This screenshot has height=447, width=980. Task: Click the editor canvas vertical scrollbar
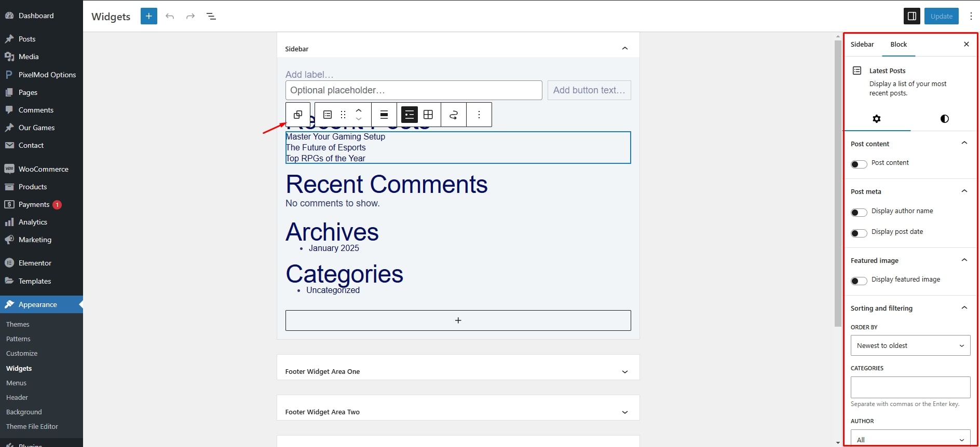(838, 183)
